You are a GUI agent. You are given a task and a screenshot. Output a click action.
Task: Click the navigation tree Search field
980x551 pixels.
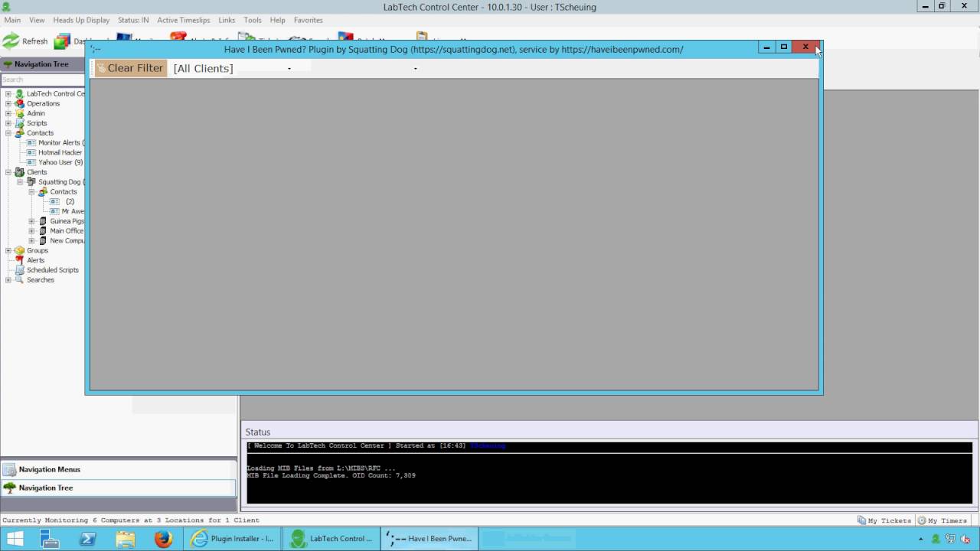(x=42, y=80)
